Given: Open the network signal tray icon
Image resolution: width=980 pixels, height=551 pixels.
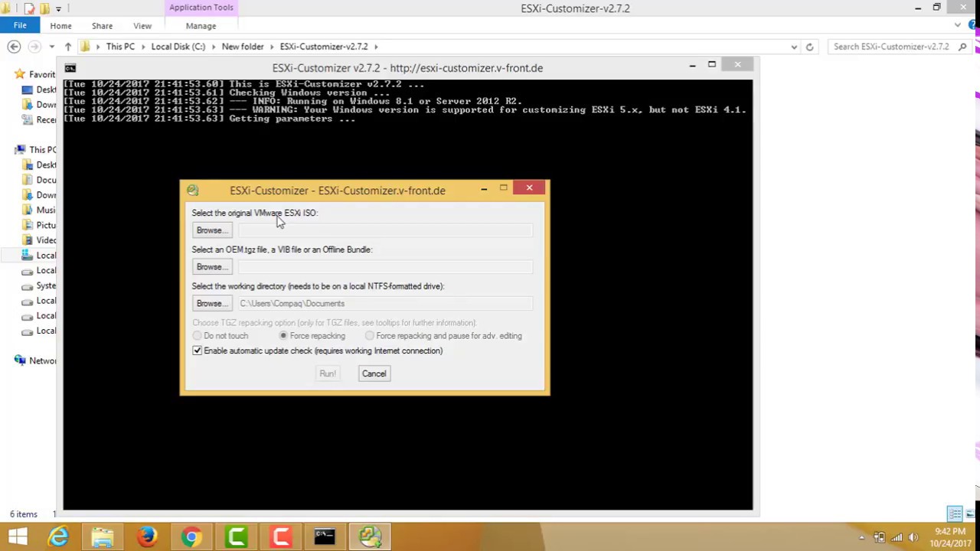Looking at the screenshot, I should point(896,537).
